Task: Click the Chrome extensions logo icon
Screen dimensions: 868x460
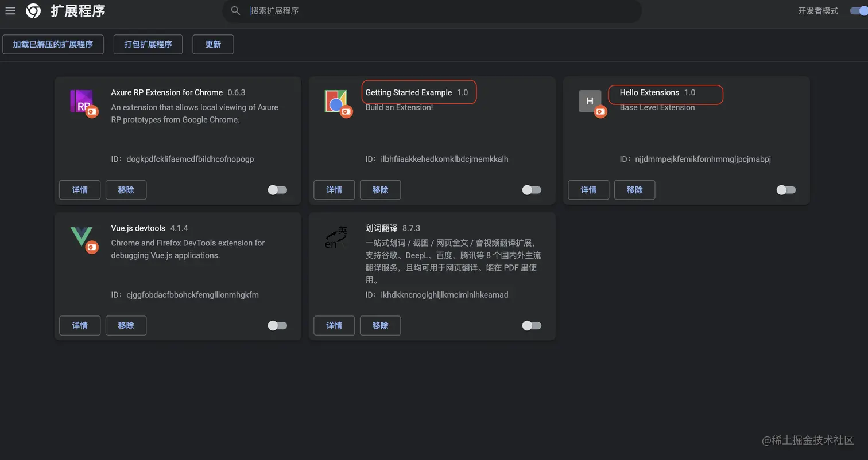Action: pyautogui.click(x=33, y=10)
